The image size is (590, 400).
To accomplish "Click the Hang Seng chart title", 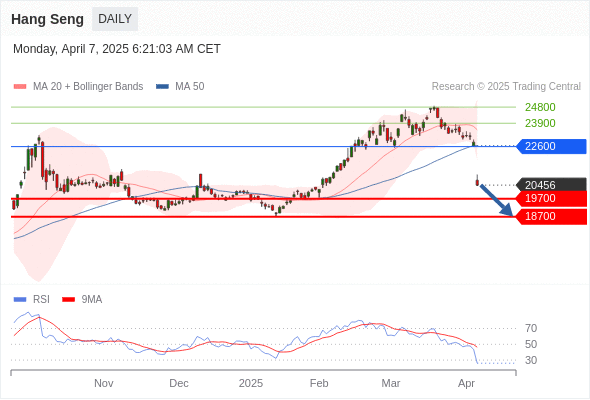I will (x=47, y=19).
